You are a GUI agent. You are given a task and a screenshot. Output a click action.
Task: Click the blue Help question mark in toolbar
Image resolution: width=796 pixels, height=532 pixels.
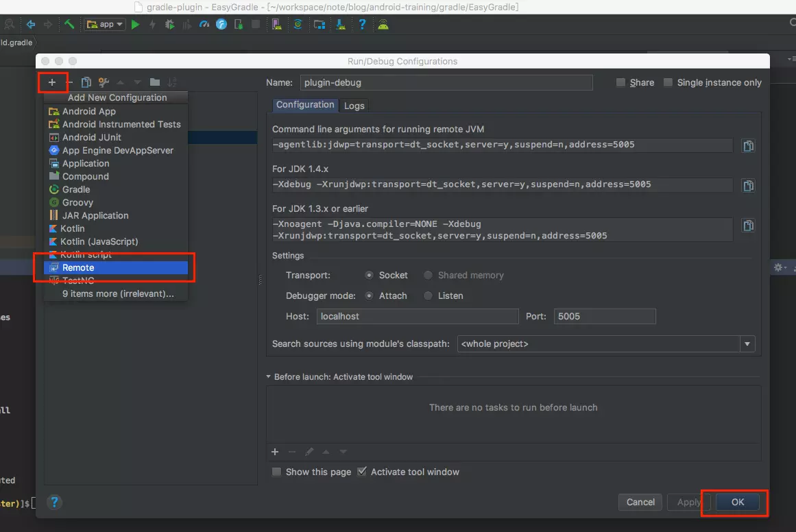362,25
